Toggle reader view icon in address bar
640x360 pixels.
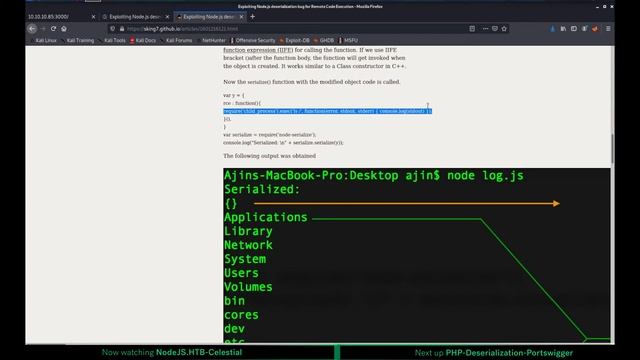(x=472, y=29)
